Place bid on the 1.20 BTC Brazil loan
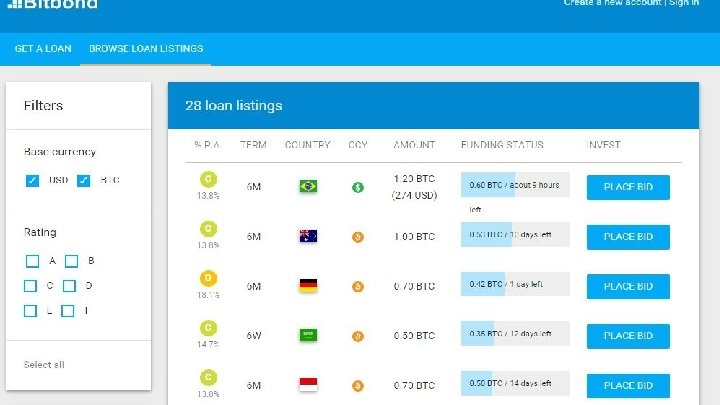The width and height of the screenshot is (720, 405). click(x=628, y=187)
